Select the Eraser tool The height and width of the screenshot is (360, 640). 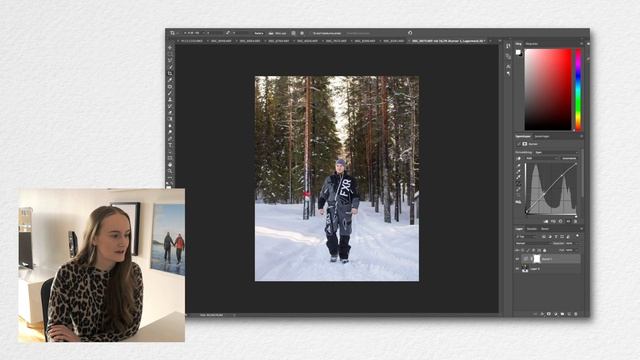pyautogui.click(x=170, y=113)
